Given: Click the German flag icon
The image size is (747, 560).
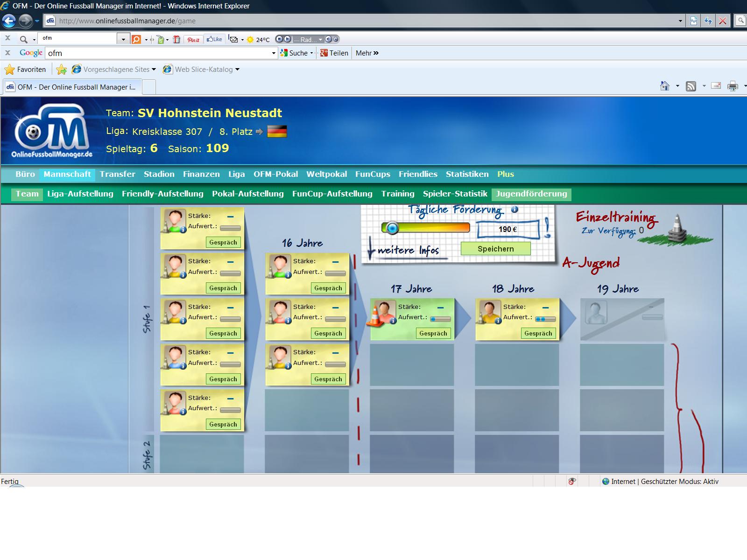Looking at the screenshot, I should tap(277, 132).
